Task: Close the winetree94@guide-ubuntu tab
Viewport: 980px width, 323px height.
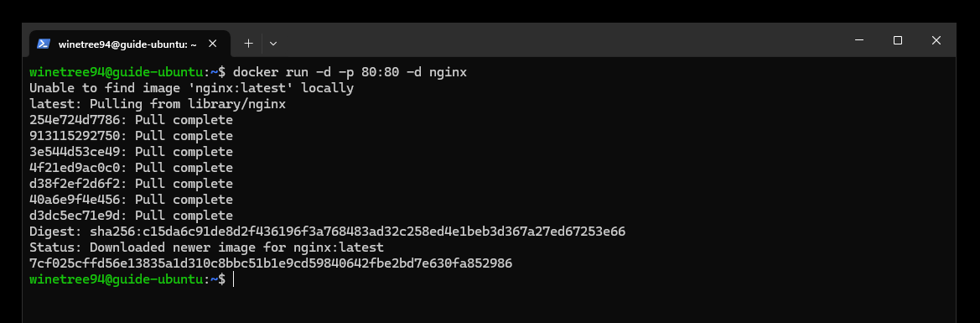Action: [212, 44]
